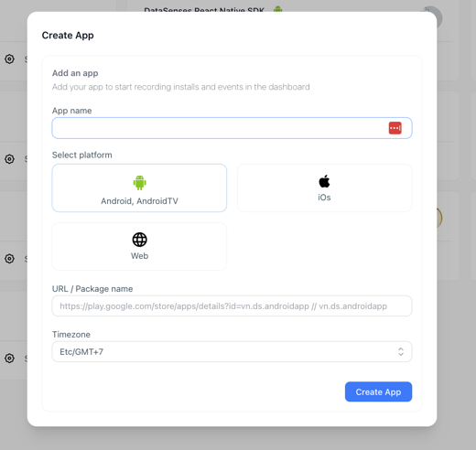Click the second gear icon from the top
476x450 pixels.
coord(9,159)
